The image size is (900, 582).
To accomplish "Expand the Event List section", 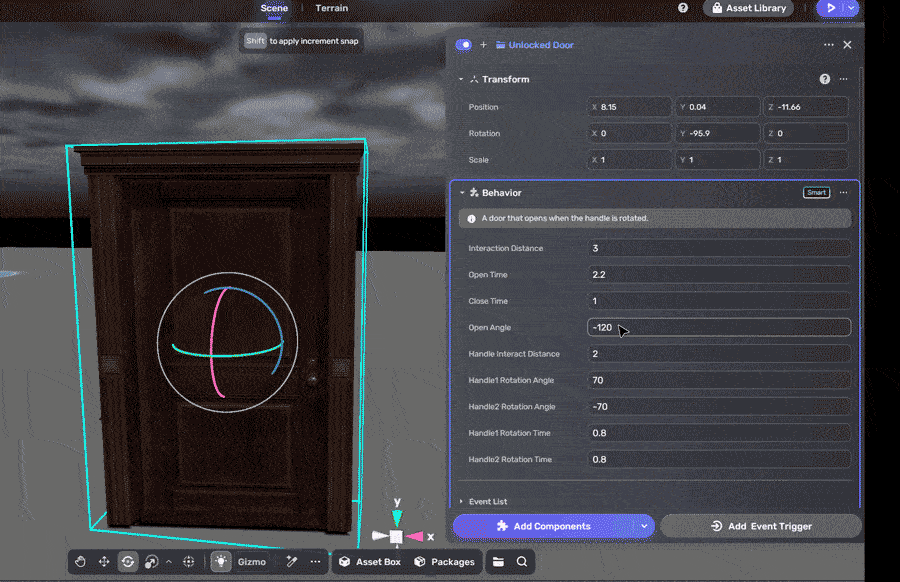I will (462, 501).
